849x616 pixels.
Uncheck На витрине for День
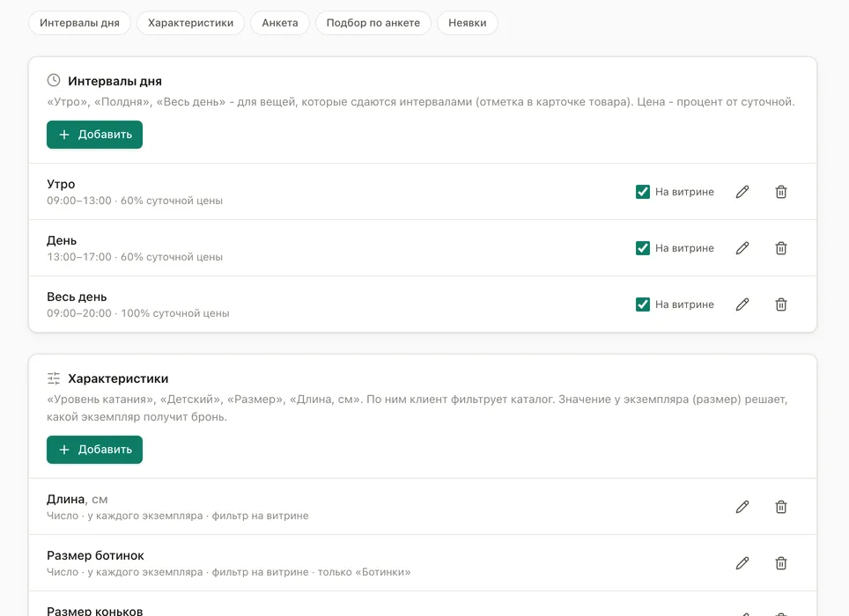point(643,247)
